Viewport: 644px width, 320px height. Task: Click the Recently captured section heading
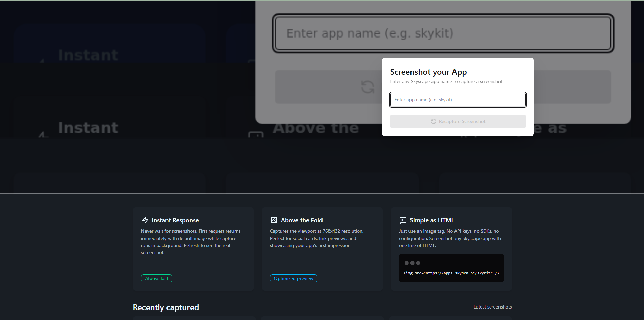(166, 307)
